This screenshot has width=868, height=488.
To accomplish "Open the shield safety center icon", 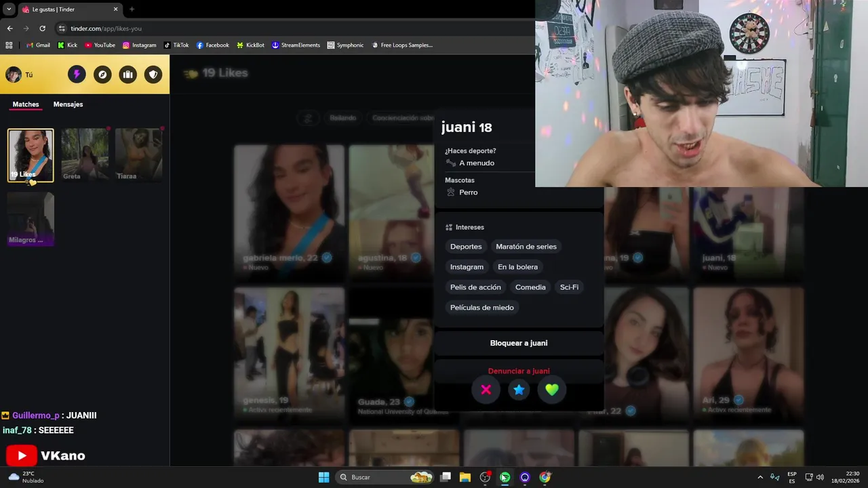I will point(154,75).
